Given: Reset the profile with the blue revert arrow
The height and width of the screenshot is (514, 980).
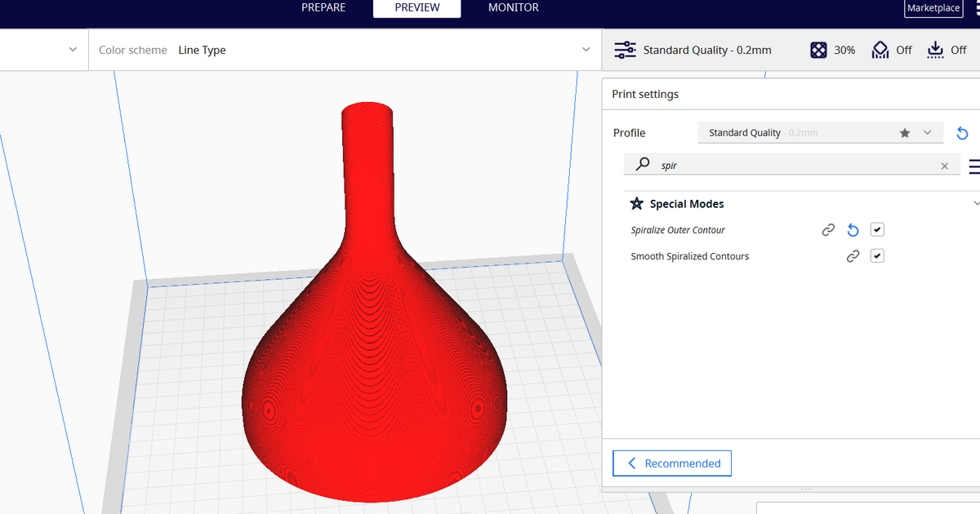Looking at the screenshot, I should click(962, 133).
